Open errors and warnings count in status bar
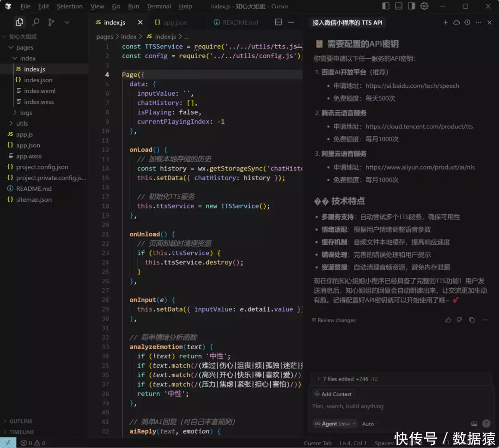Image resolution: width=499 pixels, height=448 pixels. 33,443
